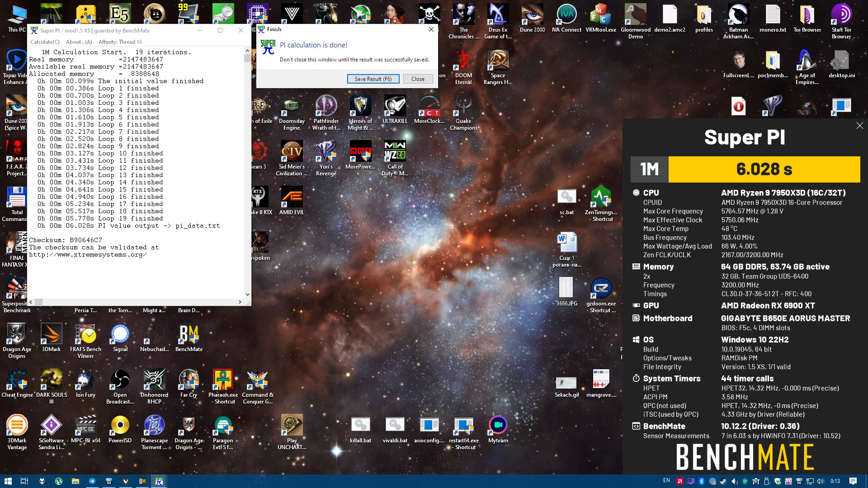The height and width of the screenshot is (488, 868).
Task: Open Sid Meier's Civilization icon
Action: tap(292, 159)
